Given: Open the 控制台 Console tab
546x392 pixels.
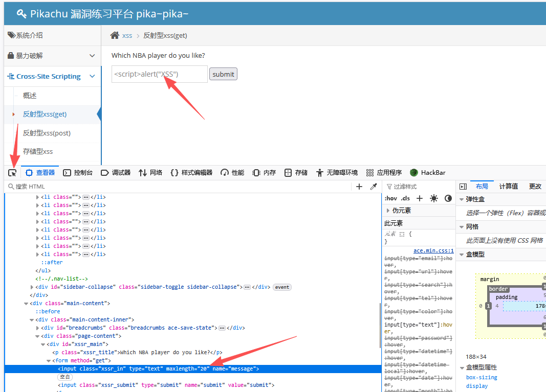Looking at the screenshot, I should 78,173.
